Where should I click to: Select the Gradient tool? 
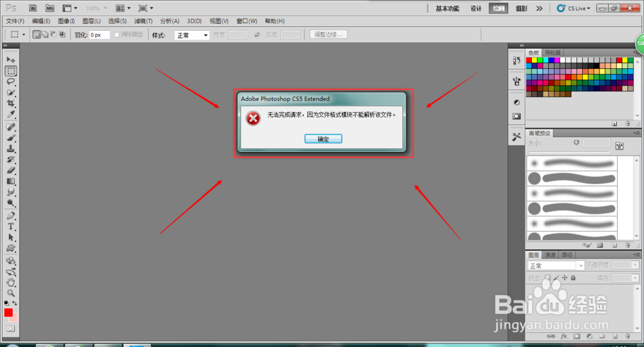click(11, 181)
